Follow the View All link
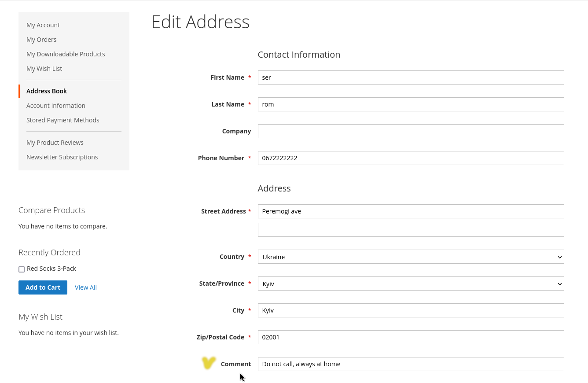Viewport: 588px width, 383px height. [x=85, y=287]
